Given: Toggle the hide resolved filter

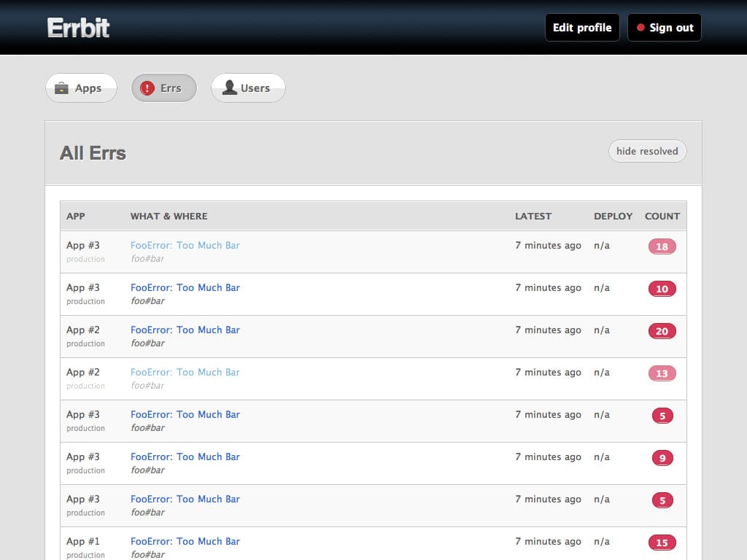Looking at the screenshot, I should click(647, 151).
